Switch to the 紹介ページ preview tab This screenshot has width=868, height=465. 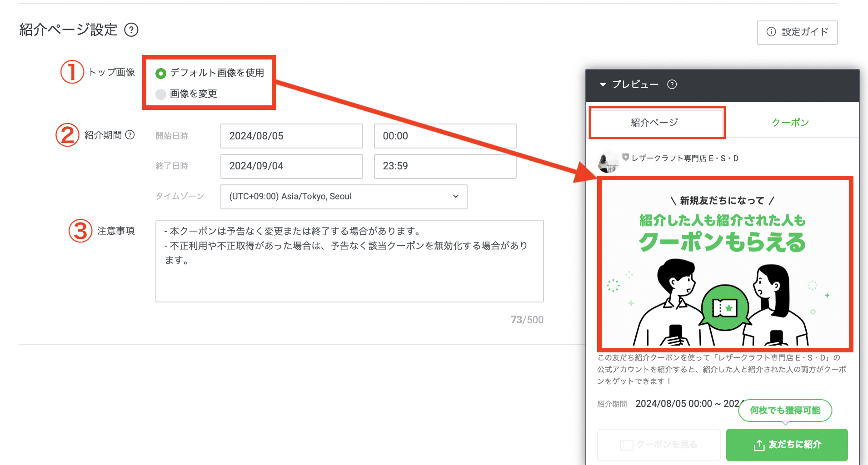point(654,123)
